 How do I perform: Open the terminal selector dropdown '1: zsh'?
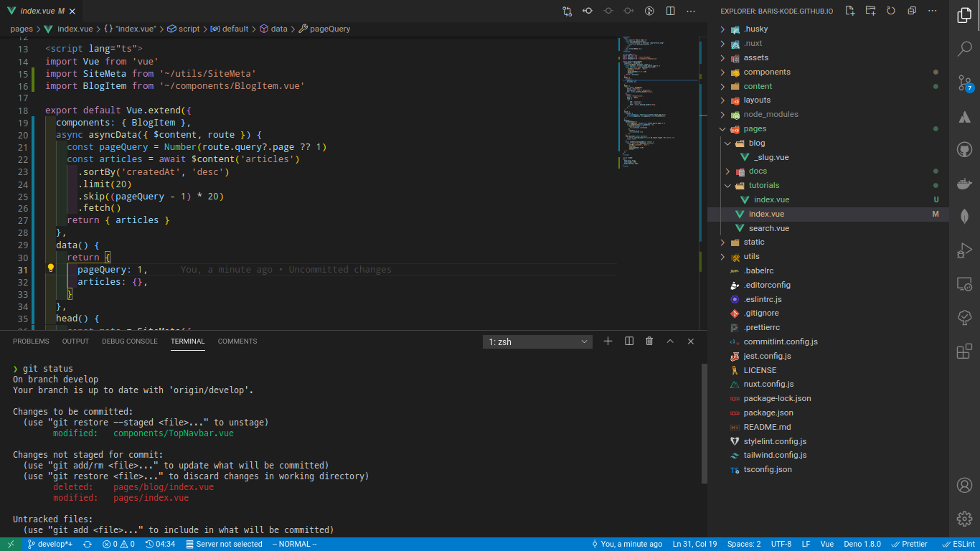pyautogui.click(x=537, y=342)
